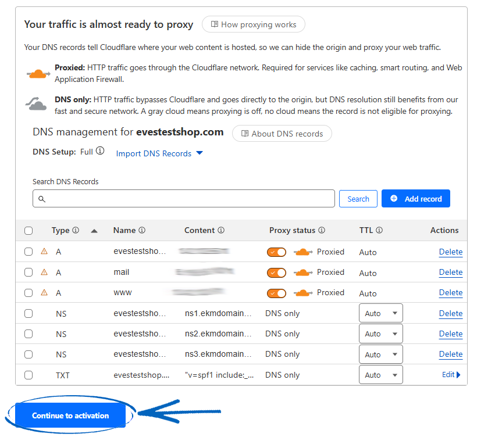Click 'ns1.ekmdomain…' content cell
Image resolution: width=495 pixels, height=448 pixels.
tap(218, 313)
